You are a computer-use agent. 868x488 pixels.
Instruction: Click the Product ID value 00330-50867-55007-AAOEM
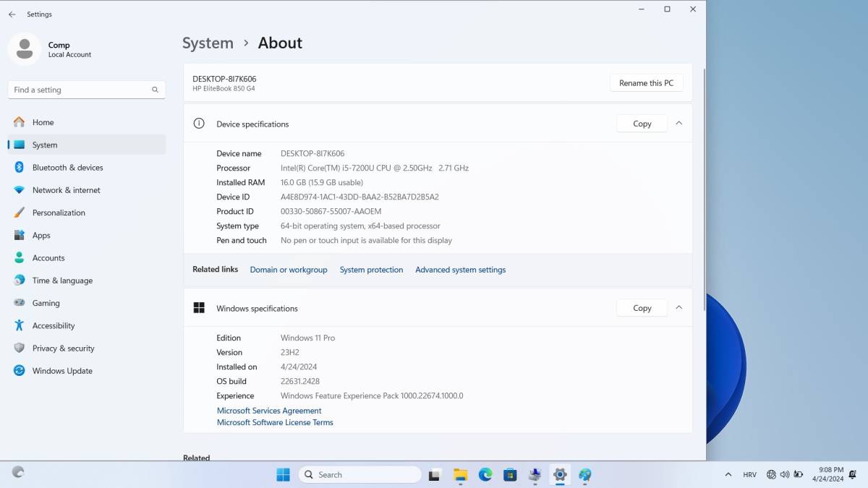(331, 211)
